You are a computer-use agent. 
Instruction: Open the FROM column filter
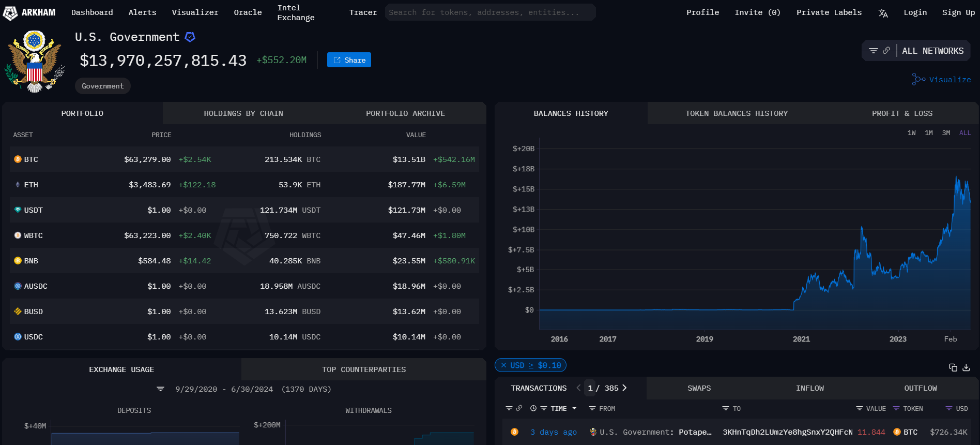[x=592, y=409]
